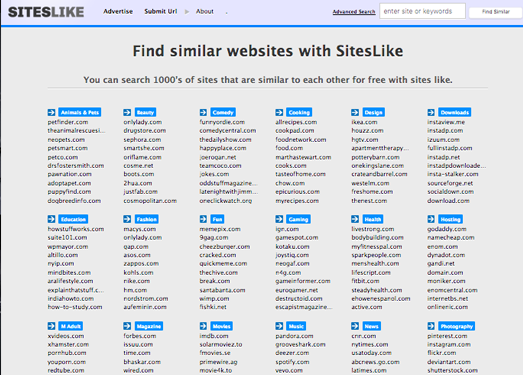Open the Photography category label

tap(457, 326)
